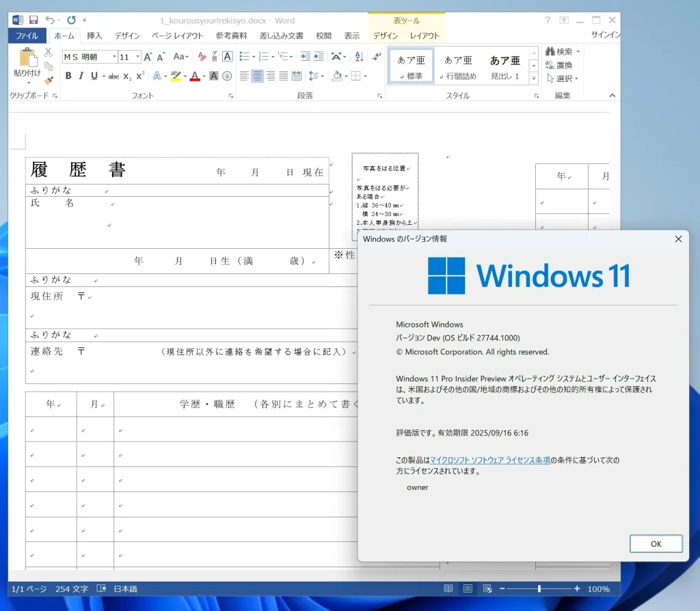Open the ファイル tab

pos(27,36)
